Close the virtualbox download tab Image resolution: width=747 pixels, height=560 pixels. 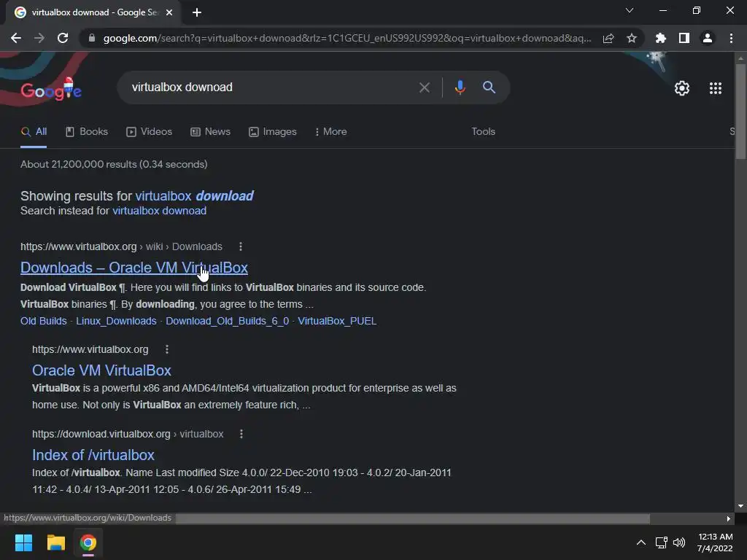click(169, 12)
